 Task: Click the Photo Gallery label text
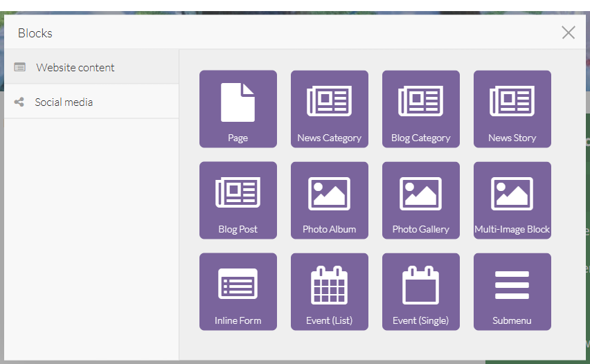click(420, 229)
